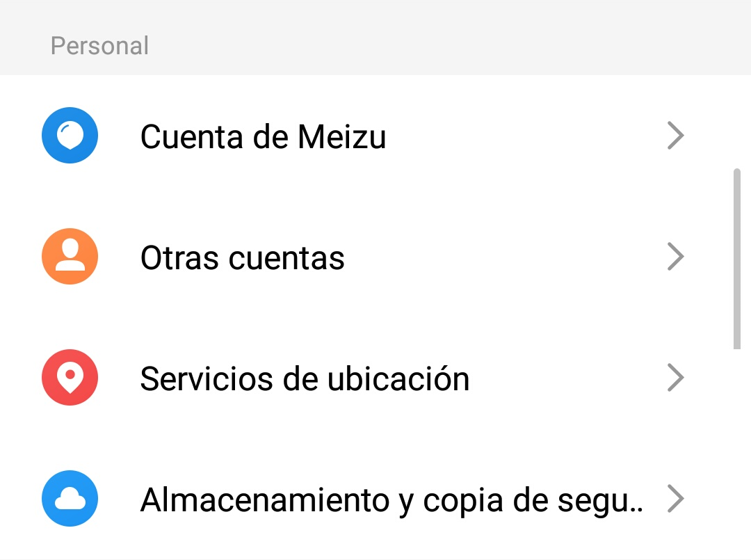Viewport: 751px width, 560px height.
Task: Tap the orange person icon for other accounts
Action: click(70, 257)
